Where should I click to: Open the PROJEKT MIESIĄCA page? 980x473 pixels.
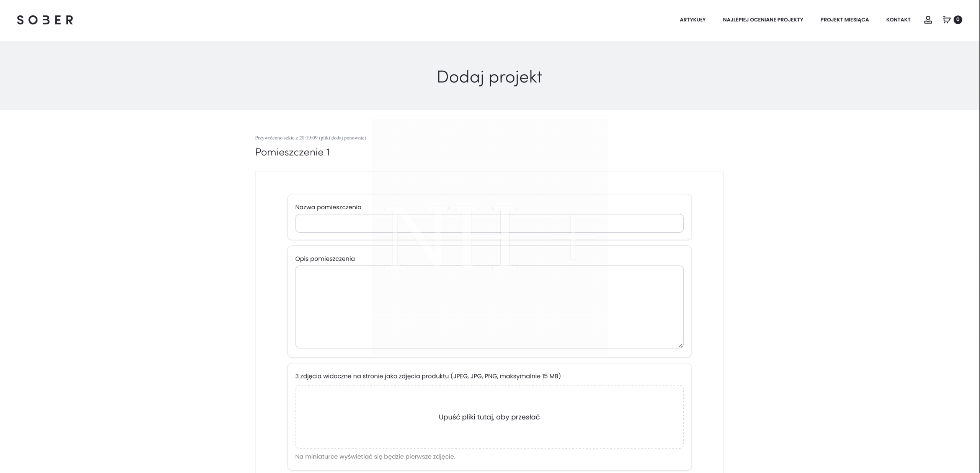click(x=844, y=20)
